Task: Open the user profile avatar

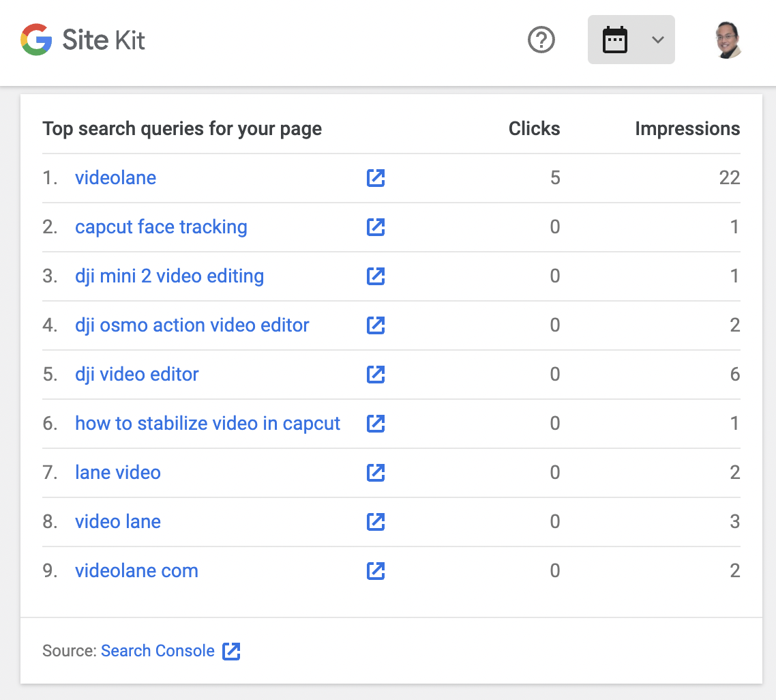Action: 728,40
